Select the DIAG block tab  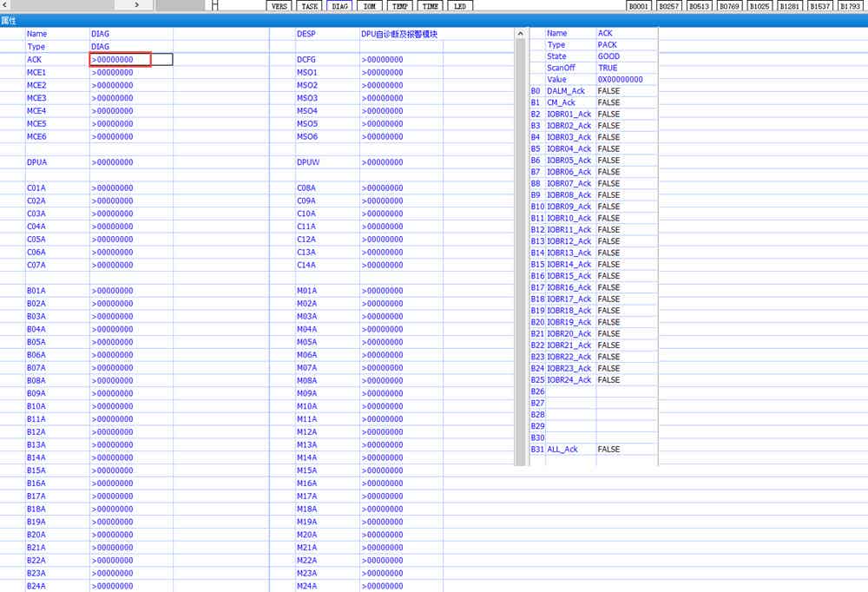coord(340,6)
